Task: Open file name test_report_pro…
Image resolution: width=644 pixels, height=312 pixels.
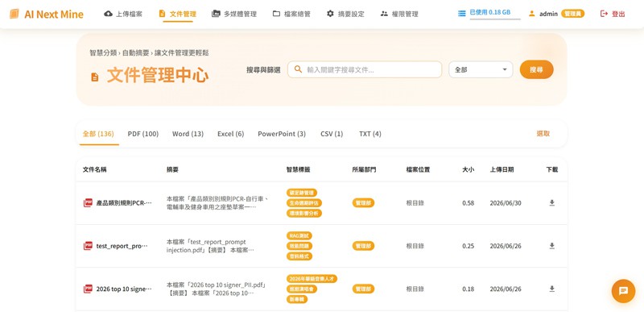Action: [x=122, y=246]
